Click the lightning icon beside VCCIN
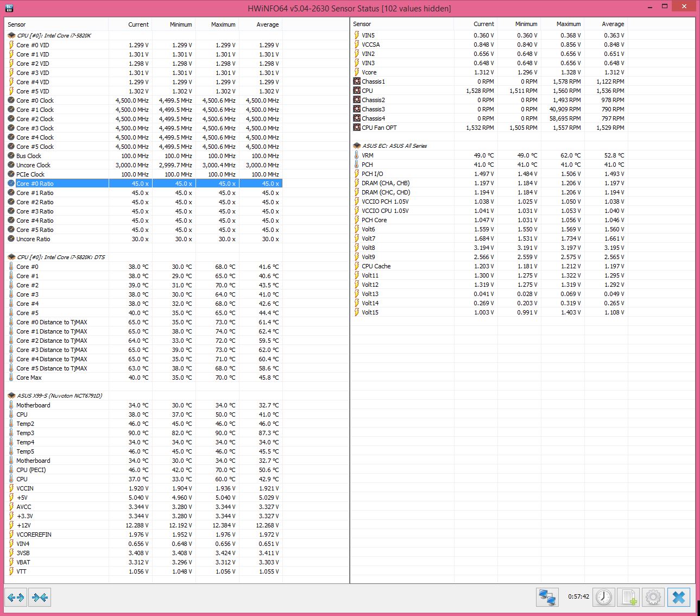This screenshot has width=700, height=616. click(11, 488)
